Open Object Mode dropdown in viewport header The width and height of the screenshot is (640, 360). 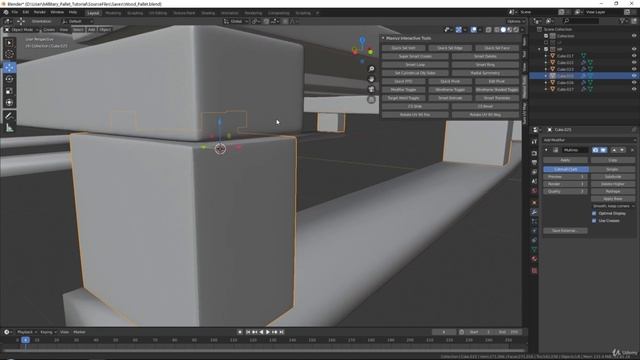[x=22, y=30]
